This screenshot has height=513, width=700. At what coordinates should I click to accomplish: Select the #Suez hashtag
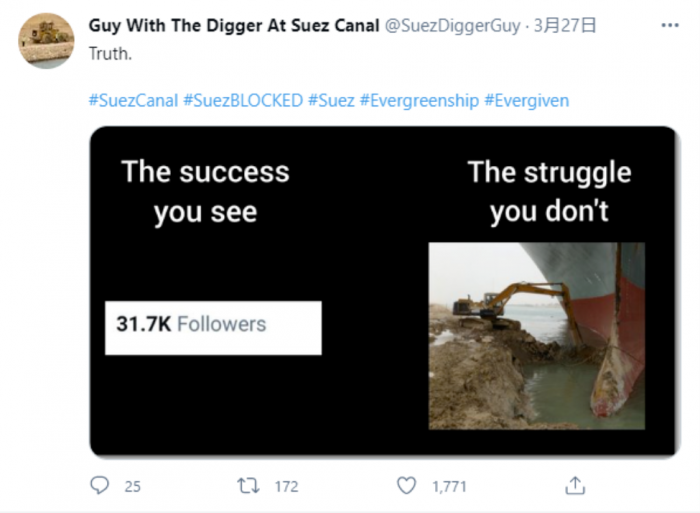pyautogui.click(x=331, y=101)
